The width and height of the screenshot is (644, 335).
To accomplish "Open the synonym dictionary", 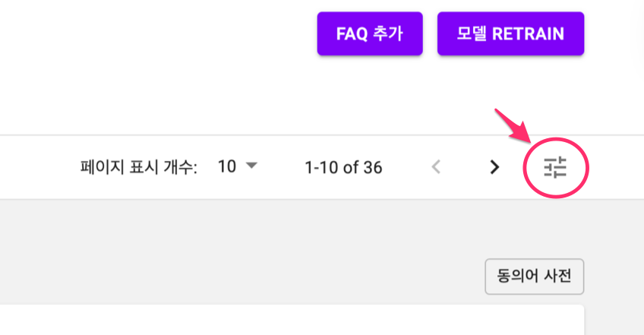I will click(535, 277).
